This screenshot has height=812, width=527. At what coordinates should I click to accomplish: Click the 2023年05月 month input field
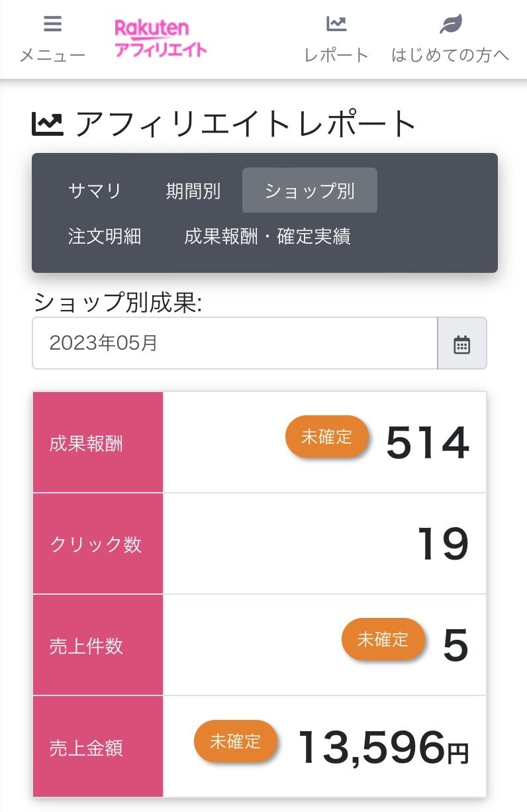click(x=234, y=343)
